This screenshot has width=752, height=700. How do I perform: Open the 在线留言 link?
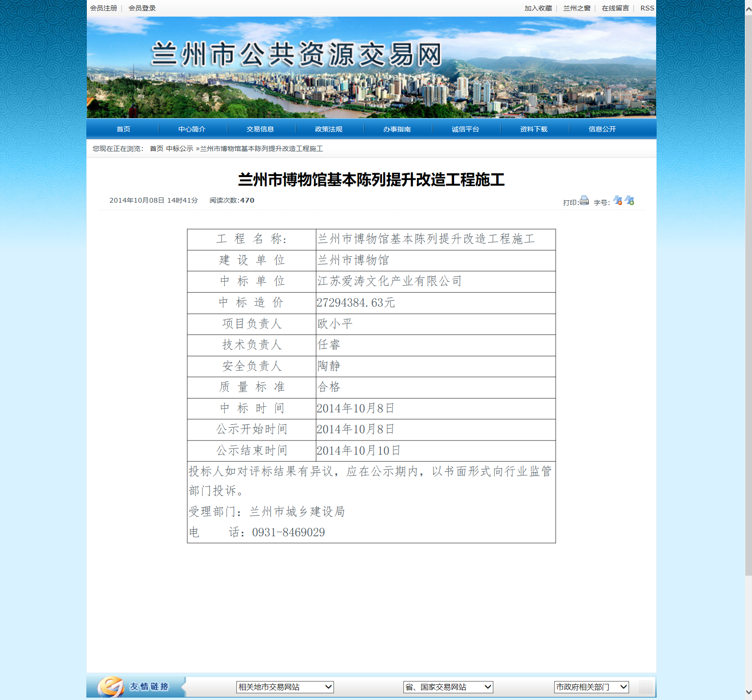tap(615, 8)
